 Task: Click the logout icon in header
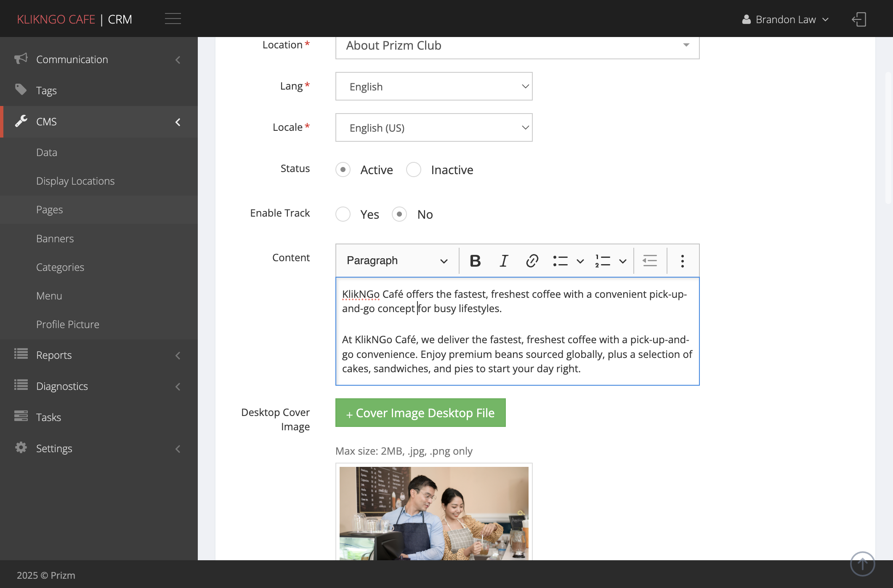[859, 19]
